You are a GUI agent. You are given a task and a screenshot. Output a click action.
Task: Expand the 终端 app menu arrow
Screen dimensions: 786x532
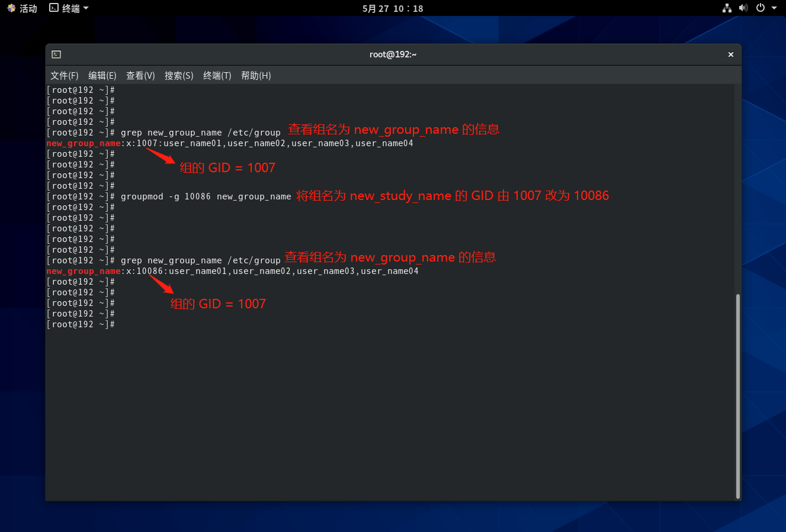click(86, 8)
